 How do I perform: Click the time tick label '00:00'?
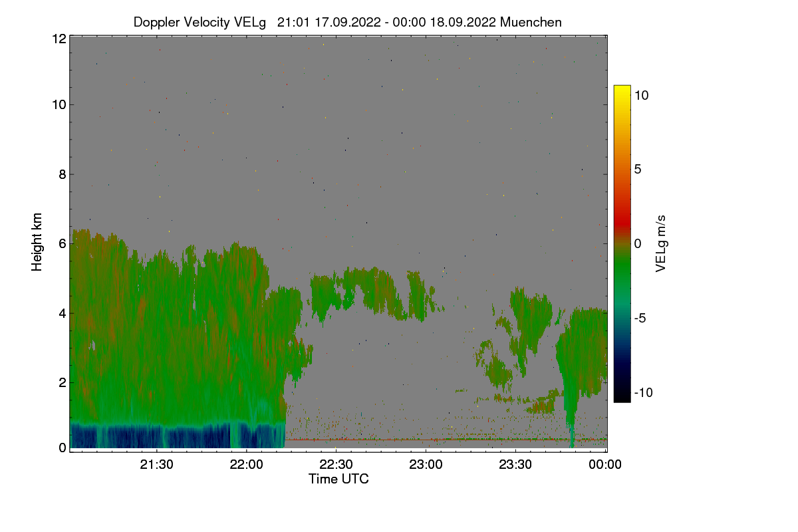click(605, 465)
